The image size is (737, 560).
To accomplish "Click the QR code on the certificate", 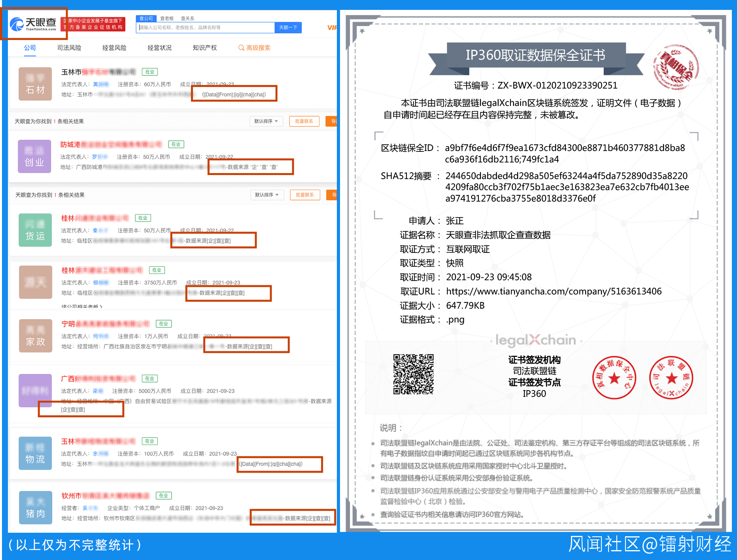I will [413, 374].
